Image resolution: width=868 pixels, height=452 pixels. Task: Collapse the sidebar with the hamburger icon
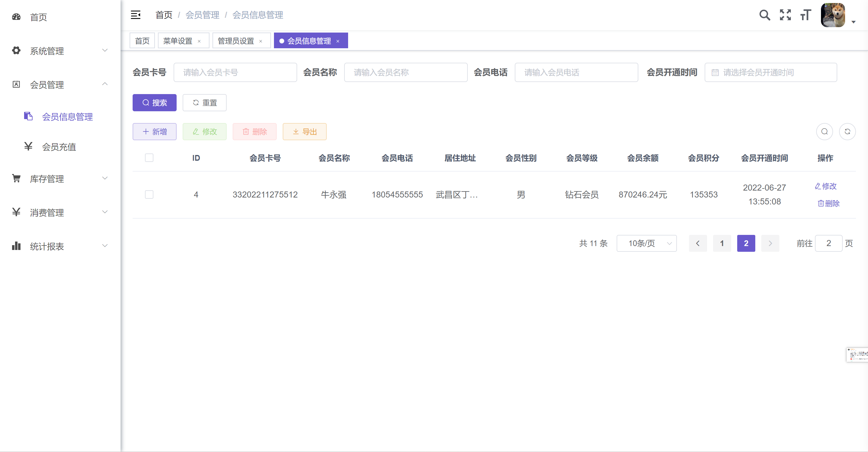click(135, 15)
